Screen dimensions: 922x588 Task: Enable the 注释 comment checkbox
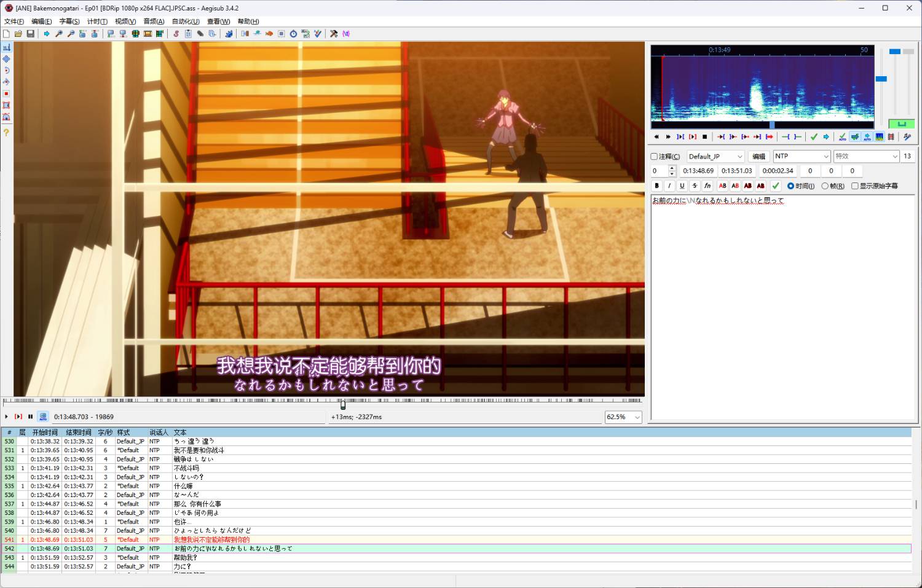pyautogui.click(x=654, y=157)
